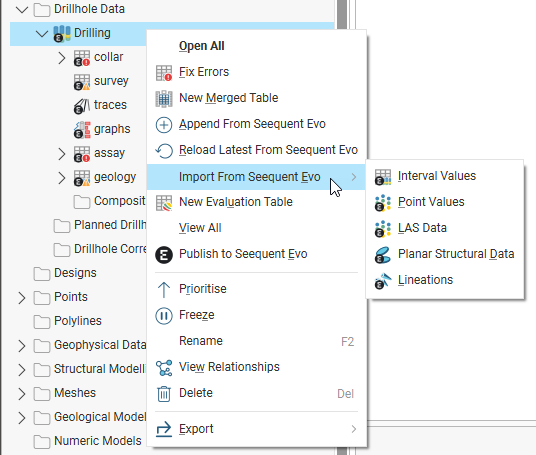
Task: Click the Freeze pause icon
Action: coord(164,316)
